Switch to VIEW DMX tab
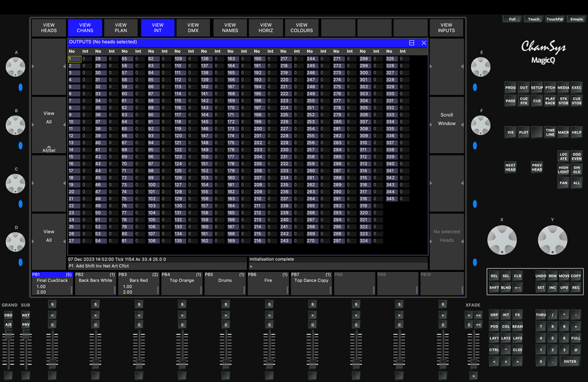This screenshot has width=588, height=382. click(x=193, y=28)
